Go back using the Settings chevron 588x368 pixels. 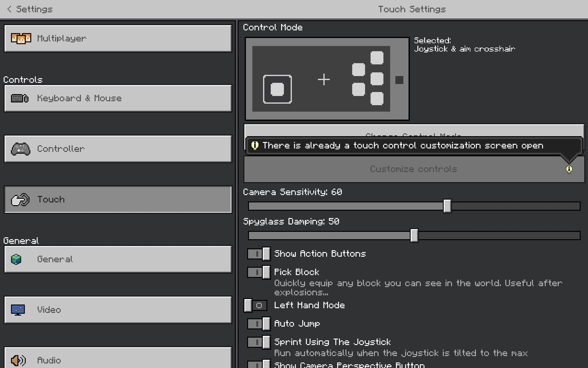(x=9, y=9)
